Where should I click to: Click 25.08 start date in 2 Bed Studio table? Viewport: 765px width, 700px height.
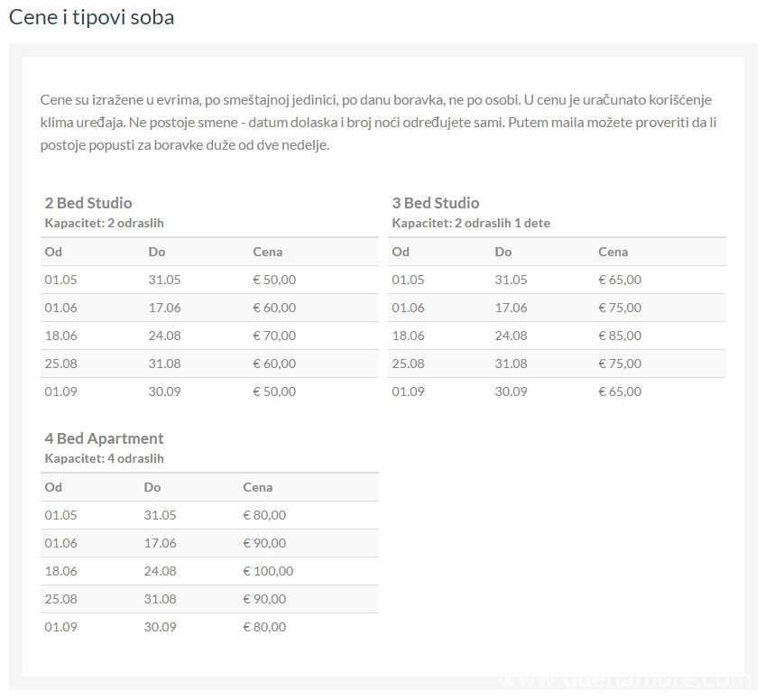coord(61,364)
